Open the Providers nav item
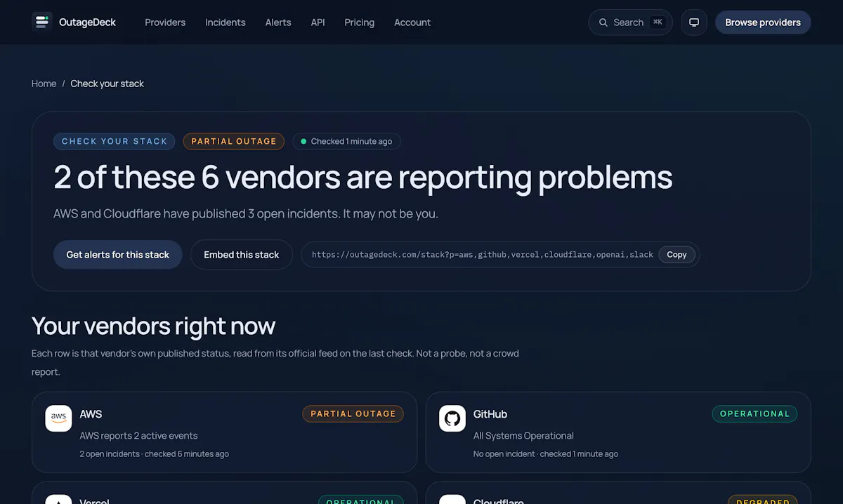This screenshot has height=504, width=843. point(165,22)
